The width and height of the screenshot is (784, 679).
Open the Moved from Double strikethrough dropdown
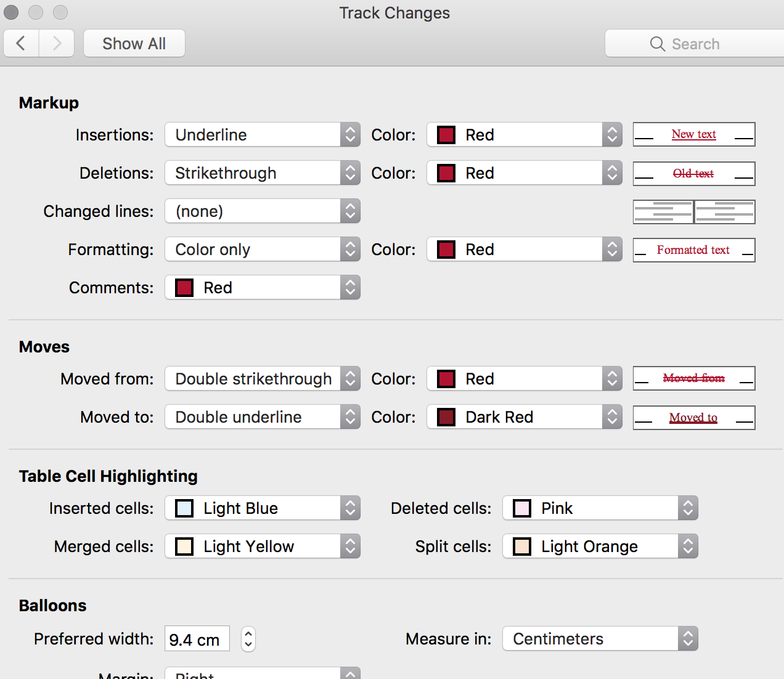(262, 379)
